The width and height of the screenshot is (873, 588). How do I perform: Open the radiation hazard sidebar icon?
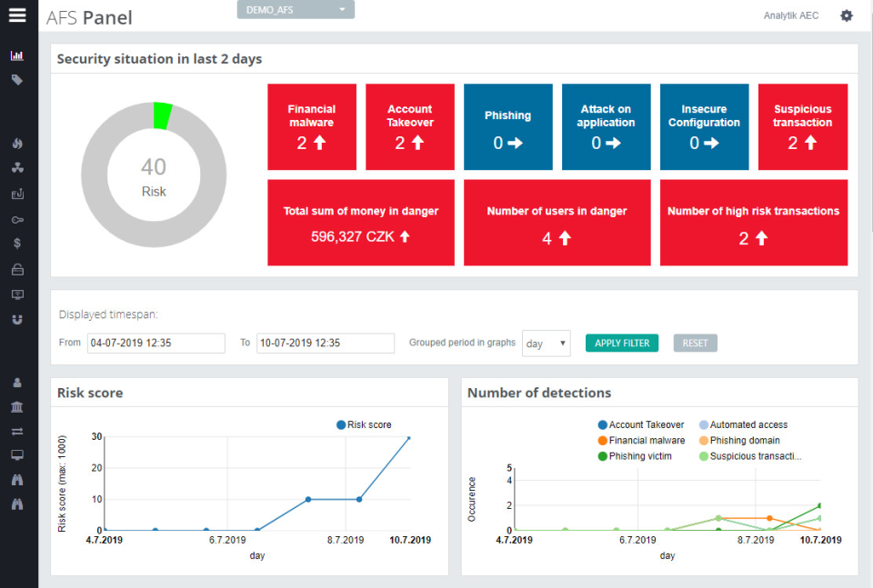tap(17, 167)
